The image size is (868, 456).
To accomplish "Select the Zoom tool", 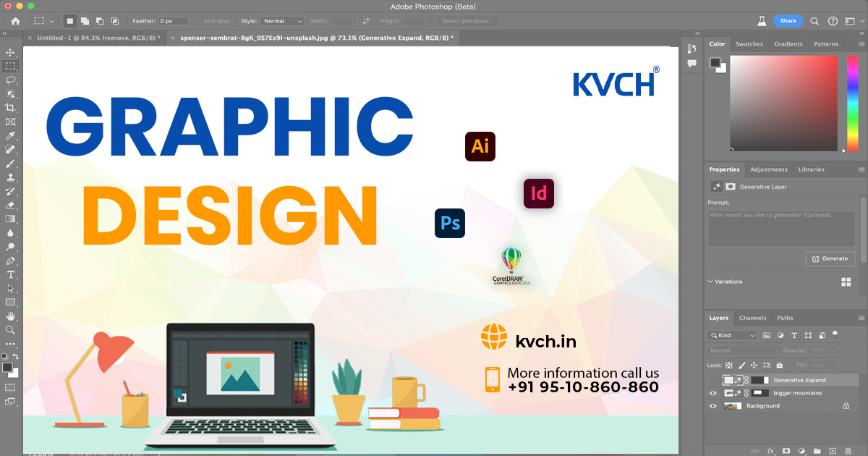I will pyautogui.click(x=10, y=330).
